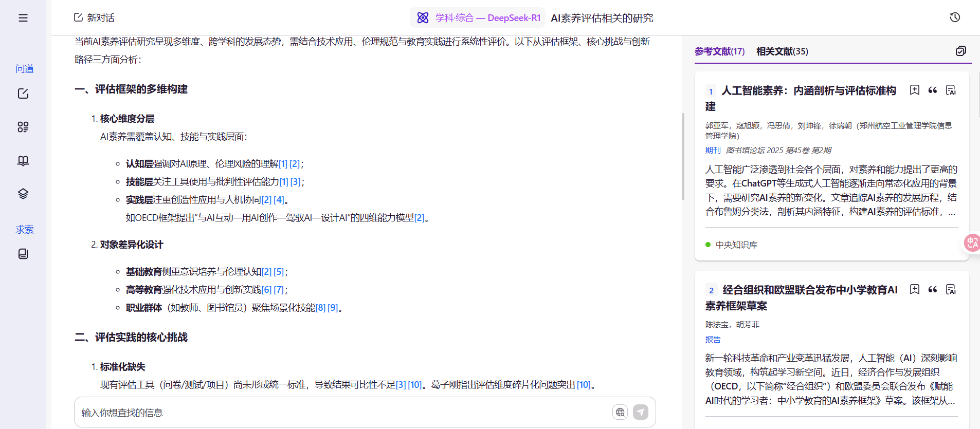Click the translation floating button at right edge
Image resolution: width=980 pixels, height=429 pixels.
point(971,243)
